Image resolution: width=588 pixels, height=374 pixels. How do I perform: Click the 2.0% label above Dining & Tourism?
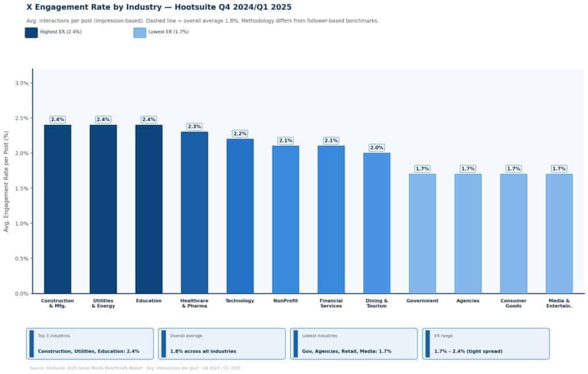click(377, 148)
